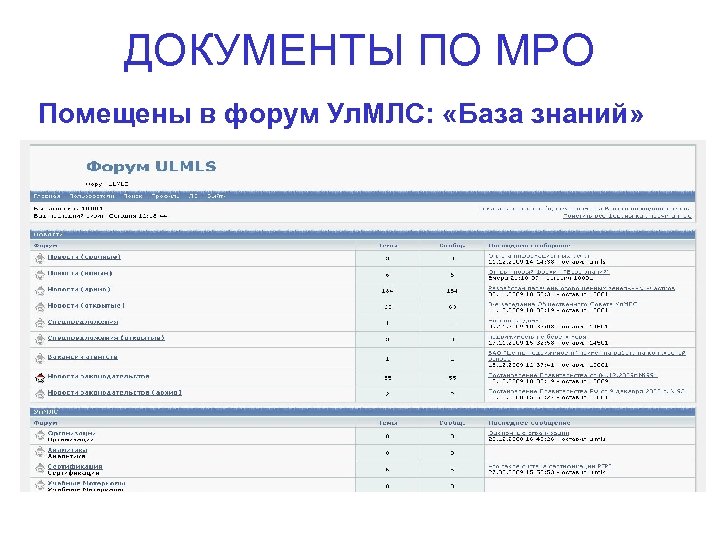Open the last message link in Новости (новые) row
Screen dimensions: 720x540
click(x=549, y=272)
